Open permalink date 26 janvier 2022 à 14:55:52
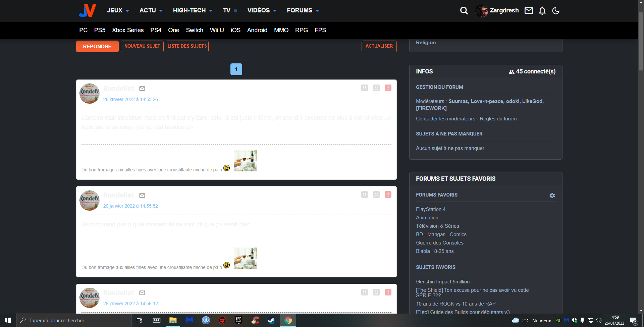The width and height of the screenshot is (644, 327). [x=130, y=206]
